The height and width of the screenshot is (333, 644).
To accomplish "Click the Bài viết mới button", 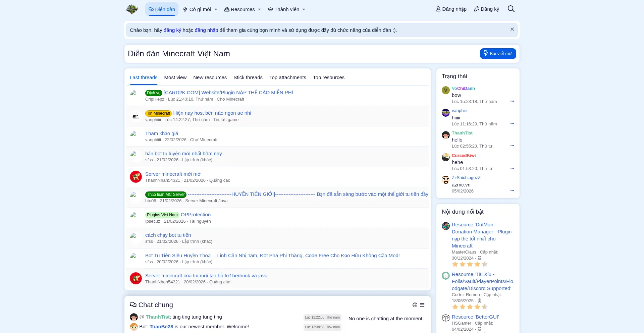I will (498, 54).
